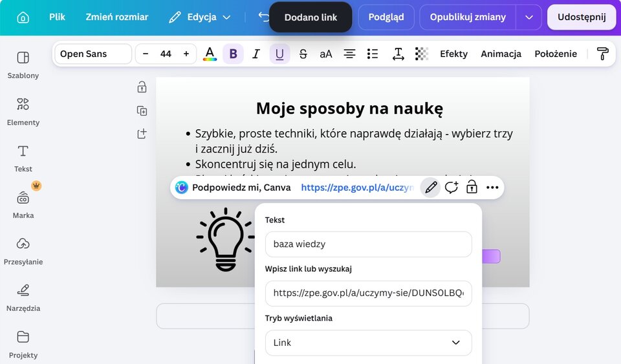
Task: Add a comment with speech bubble icon
Action: tap(452, 187)
